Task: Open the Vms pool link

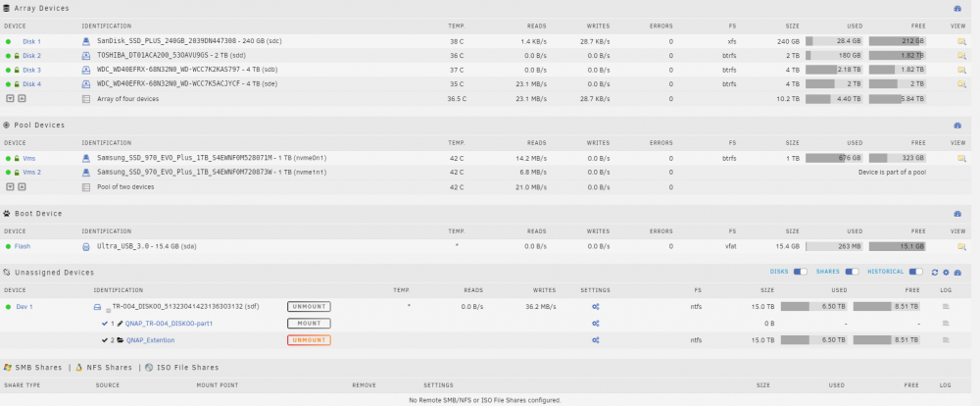Action: coord(28,158)
